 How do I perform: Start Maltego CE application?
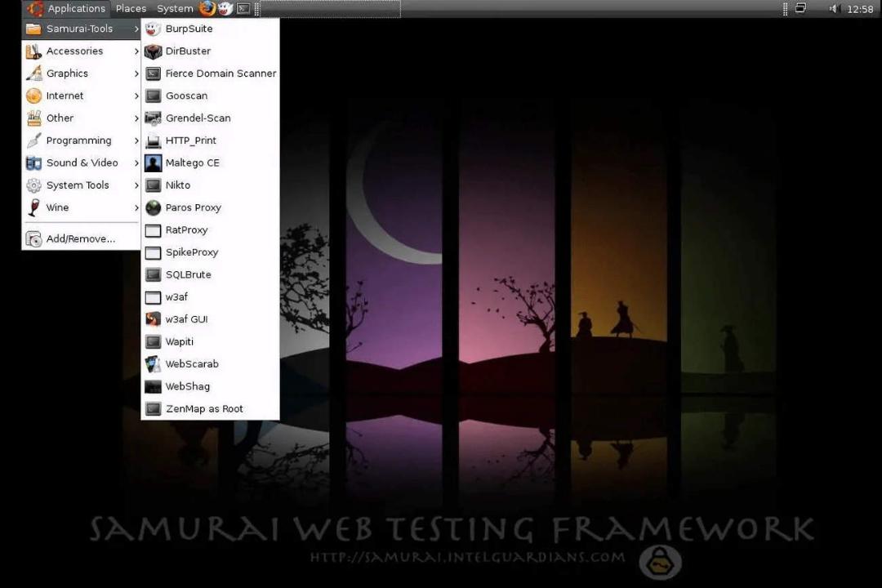[x=210, y=163]
